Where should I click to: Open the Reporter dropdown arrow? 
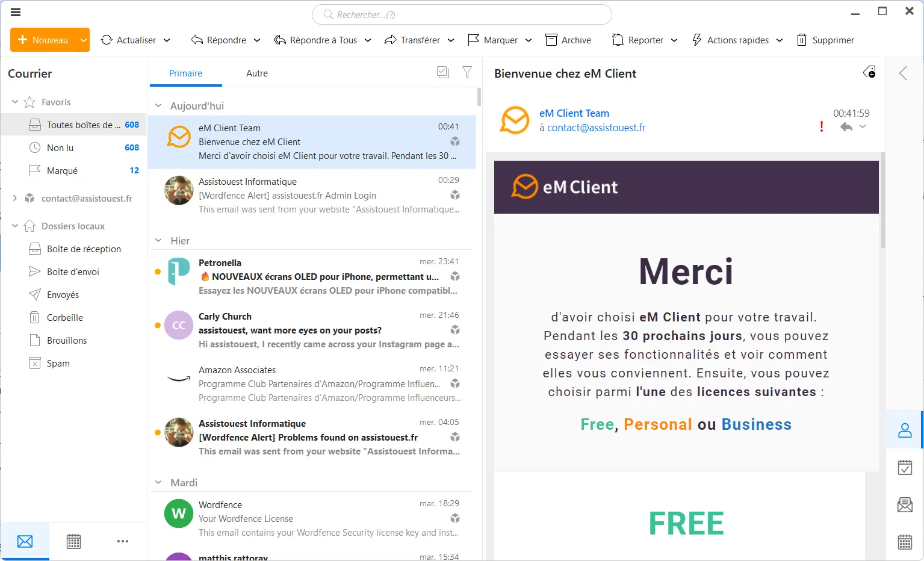pos(674,40)
